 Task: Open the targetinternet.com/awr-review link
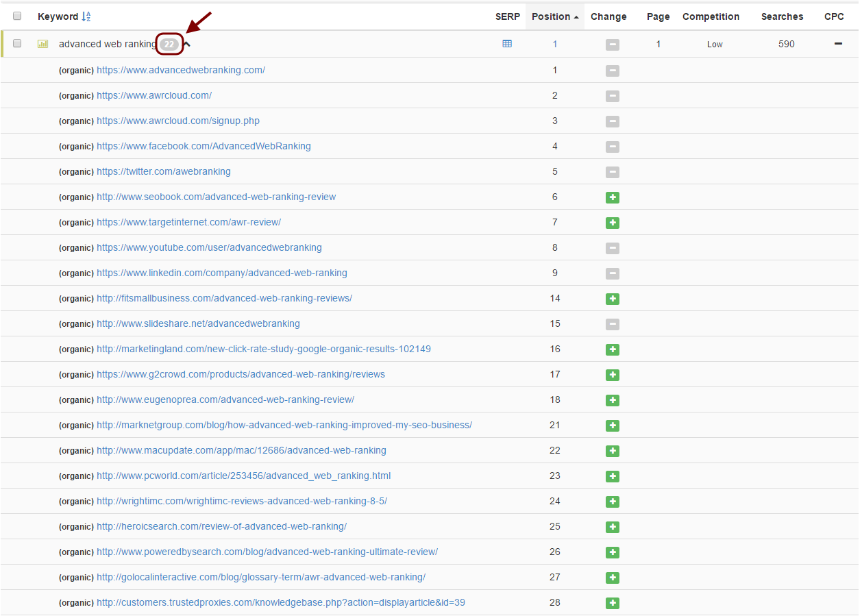coord(188,222)
